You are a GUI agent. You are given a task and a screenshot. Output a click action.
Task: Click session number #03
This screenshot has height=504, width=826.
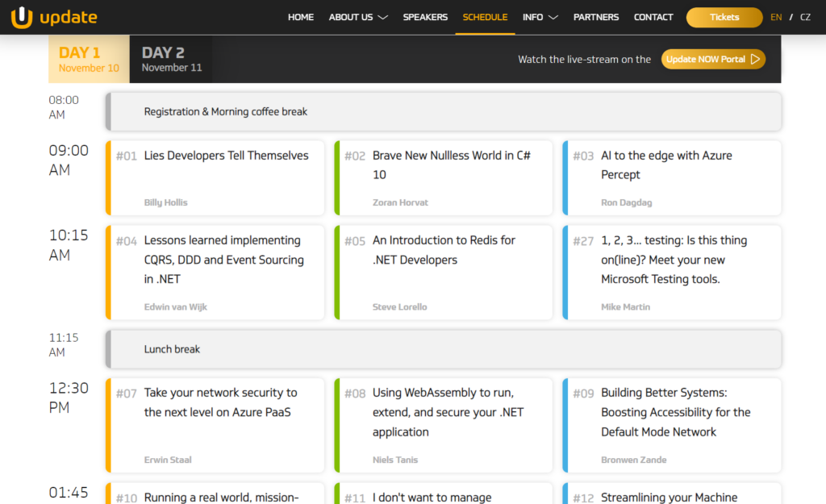tap(583, 156)
